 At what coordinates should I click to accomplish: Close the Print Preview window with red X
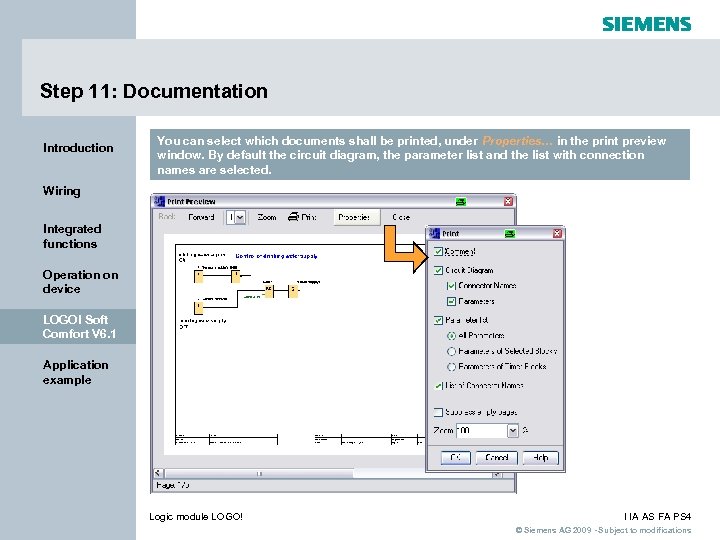click(x=508, y=201)
